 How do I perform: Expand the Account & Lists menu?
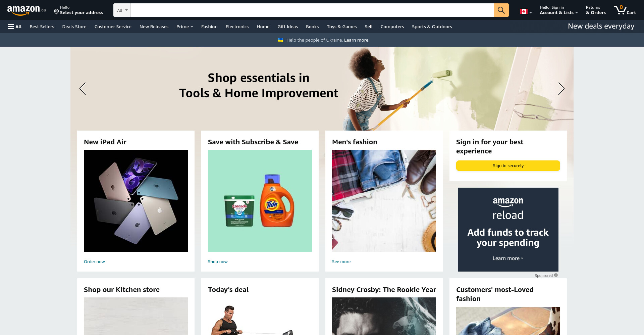click(x=558, y=10)
